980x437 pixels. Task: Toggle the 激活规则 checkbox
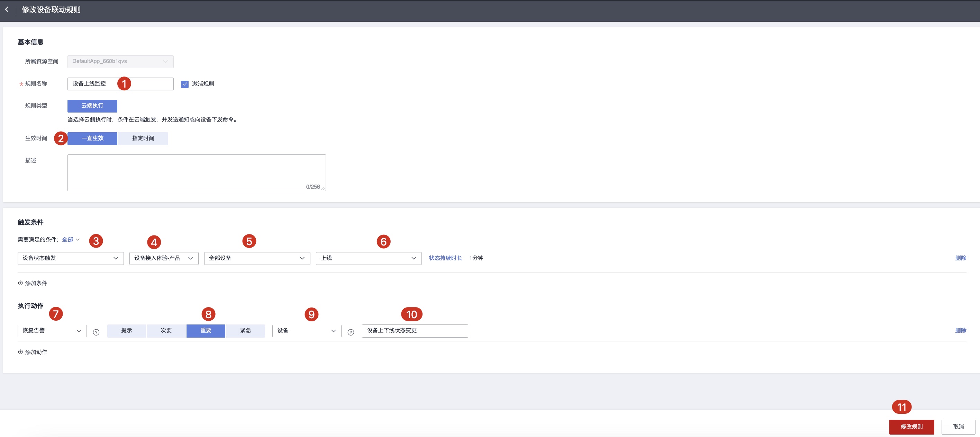click(185, 84)
